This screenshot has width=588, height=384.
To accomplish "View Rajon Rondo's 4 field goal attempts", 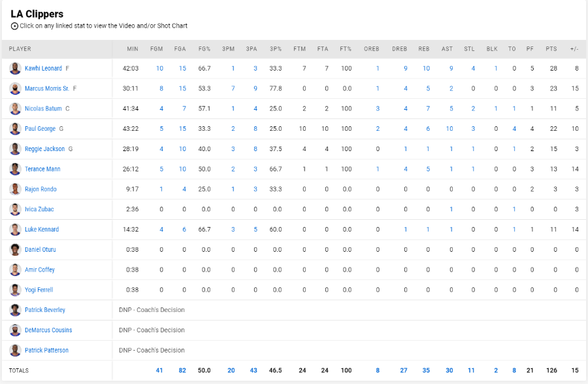I will (x=184, y=189).
